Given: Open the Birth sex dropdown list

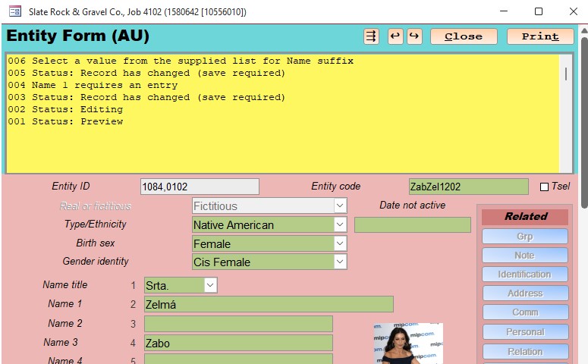Looking at the screenshot, I should pyautogui.click(x=340, y=243).
